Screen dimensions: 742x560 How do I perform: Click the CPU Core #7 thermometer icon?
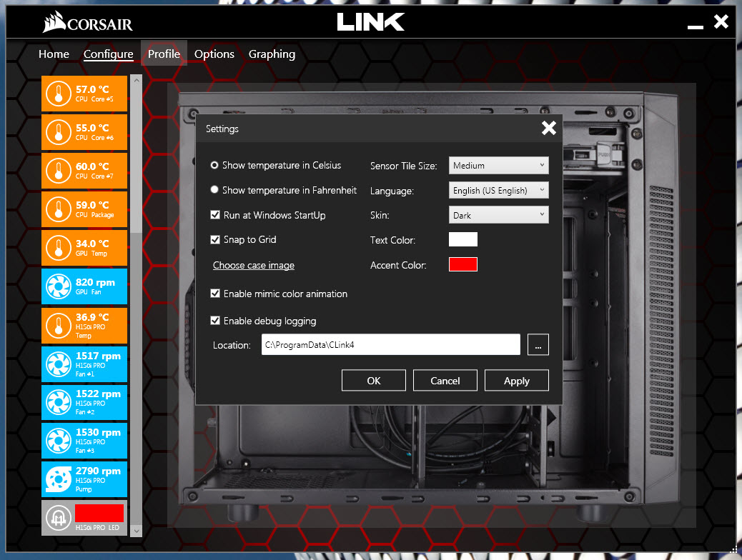[x=59, y=171]
